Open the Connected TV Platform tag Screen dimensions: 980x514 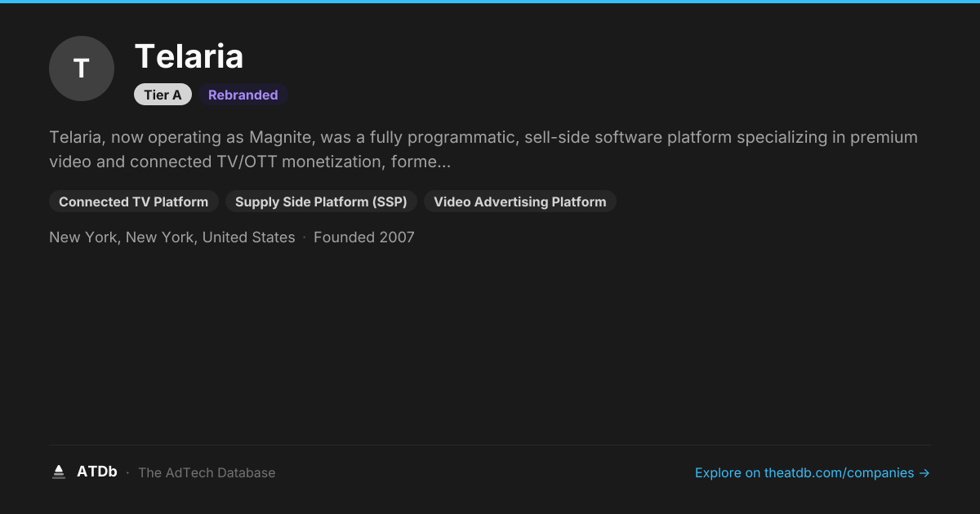click(134, 202)
